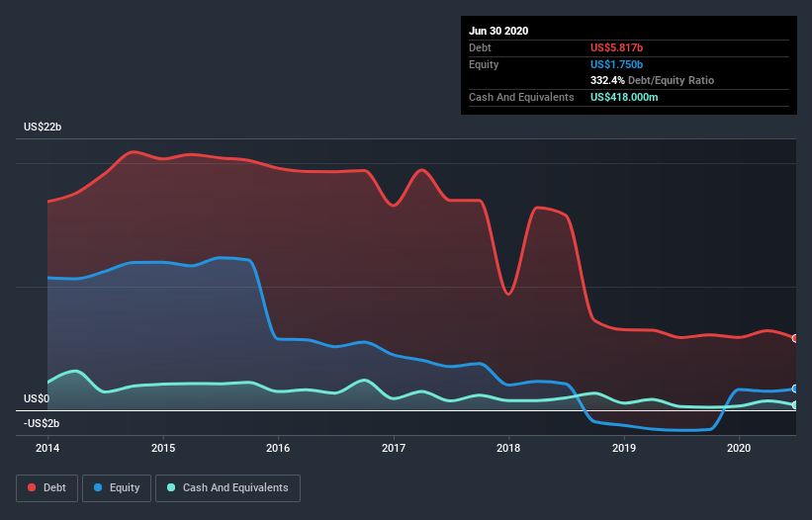Click the 332.4% Debt/Equity Ratio text

tap(652, 80)
